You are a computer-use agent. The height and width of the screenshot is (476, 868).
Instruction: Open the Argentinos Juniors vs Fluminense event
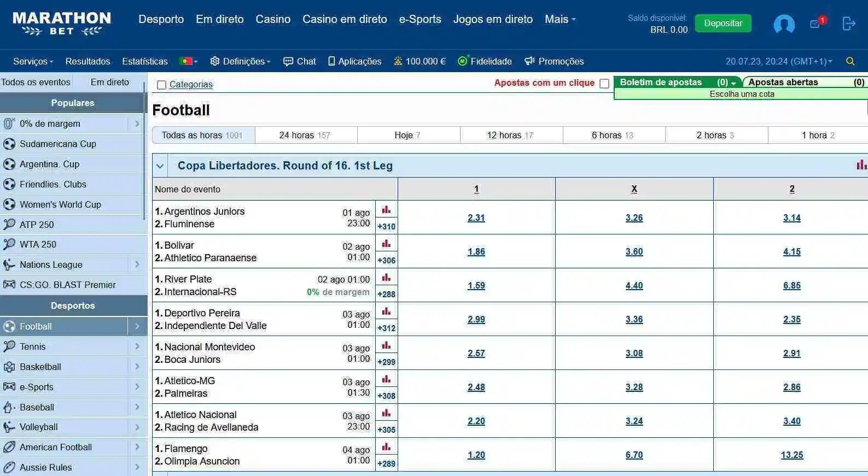205,218
